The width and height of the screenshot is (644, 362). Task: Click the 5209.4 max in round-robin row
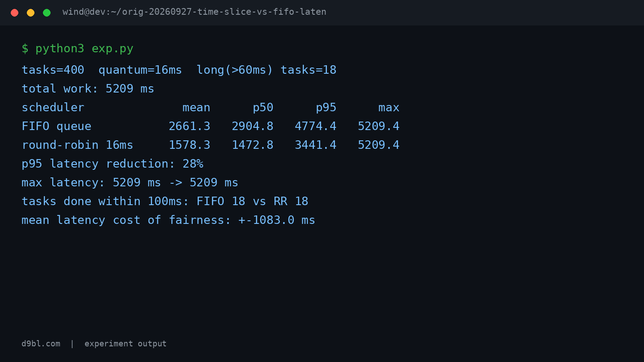click(x=378, y=145)
